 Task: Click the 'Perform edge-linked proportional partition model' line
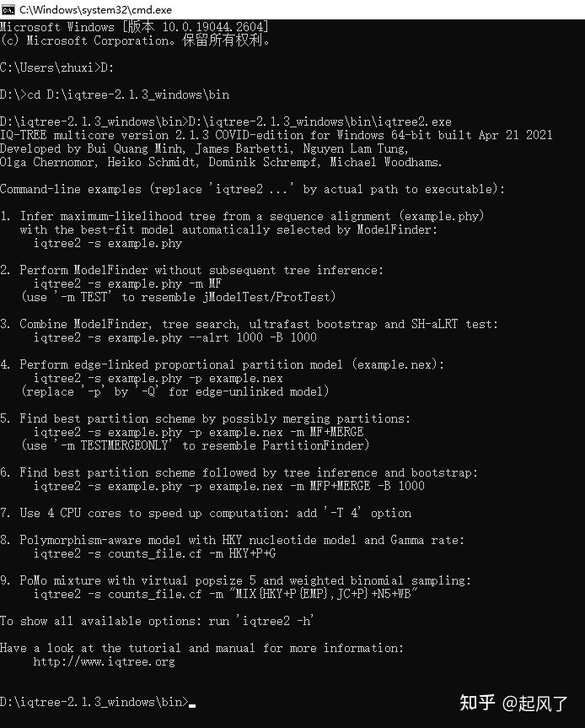pyautogui.click(x=232, y=364)
